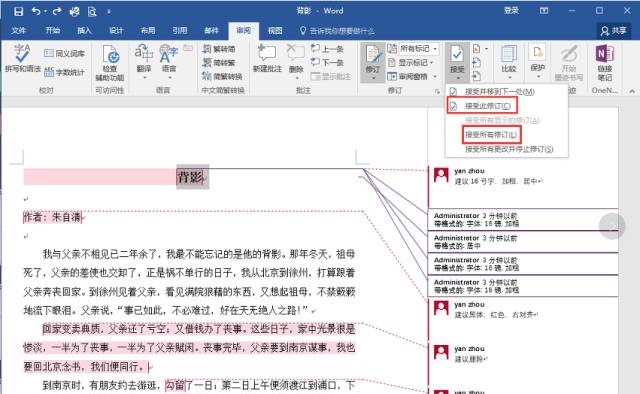
Task: Select comment 建议16号字、加粗、居中
Action: (x=499, y=181)
